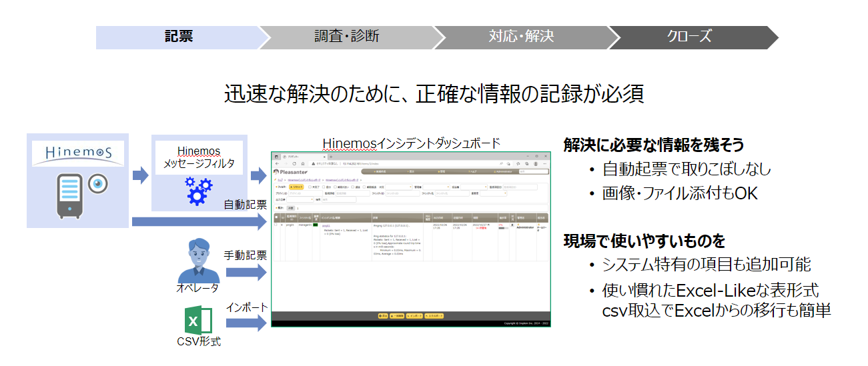Open the ヘルプ menu in Pleasanter
This screenshot has height=366, width=868.
pos(472,171)
